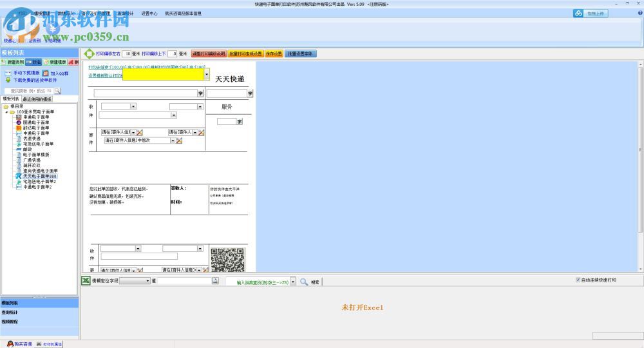This screenshot has width=644, height=348.
Task: Select 速尚快递电子面单 in template tree
Action: pyautogui.click(x=40, y=171)
